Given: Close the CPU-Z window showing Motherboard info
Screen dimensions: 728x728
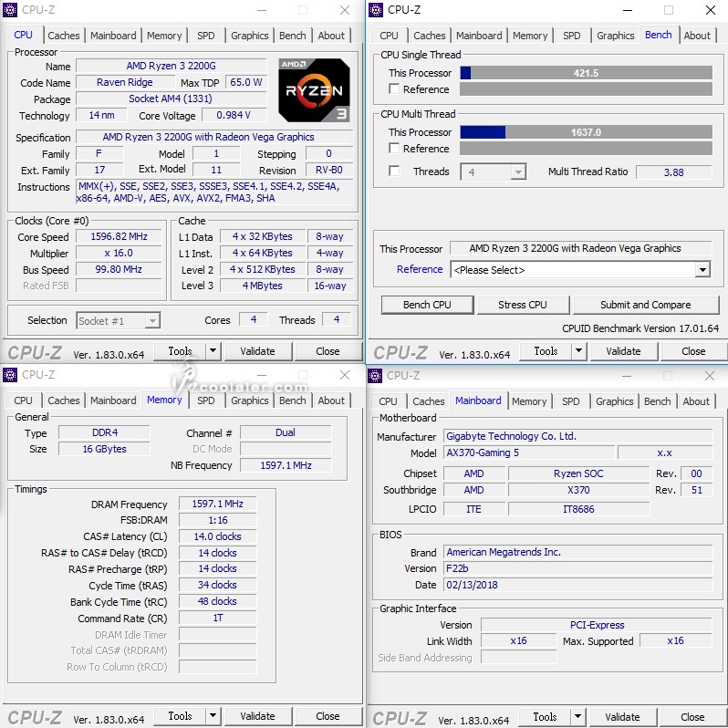Looking at the screenshot, I should [710, 375].
